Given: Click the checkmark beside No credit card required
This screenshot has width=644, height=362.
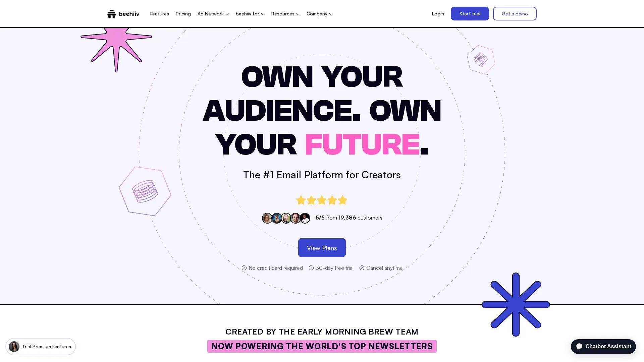Looking at the screenshot, I should tap(244, 268).
